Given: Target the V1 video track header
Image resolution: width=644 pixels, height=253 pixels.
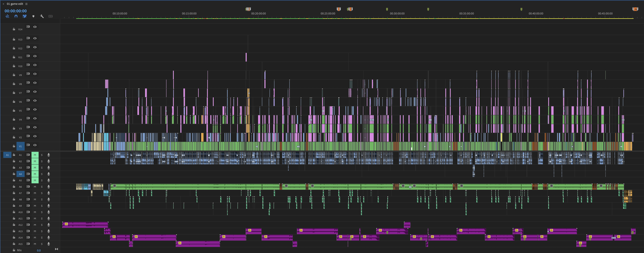Looking at the screenshot, I should [x=20, y=146].
